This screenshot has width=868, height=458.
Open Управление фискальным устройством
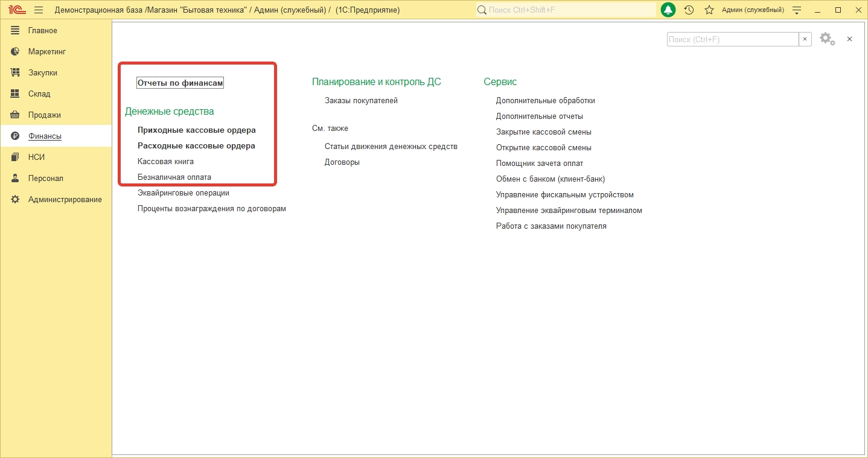pyautogui.click(x=565, y=195)
